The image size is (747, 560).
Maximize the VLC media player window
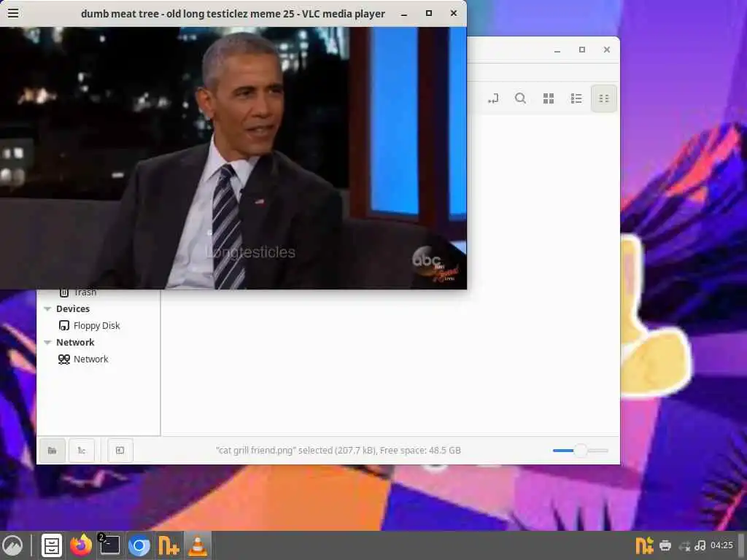[x=429, y=13]
